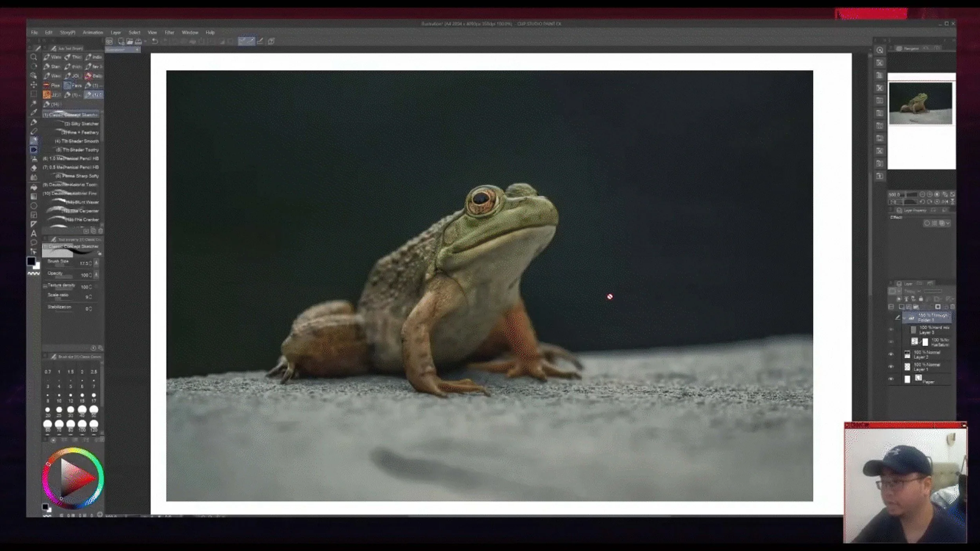Select the 1.0 Mechanical Pencil HB brush

tap(71, 158)
